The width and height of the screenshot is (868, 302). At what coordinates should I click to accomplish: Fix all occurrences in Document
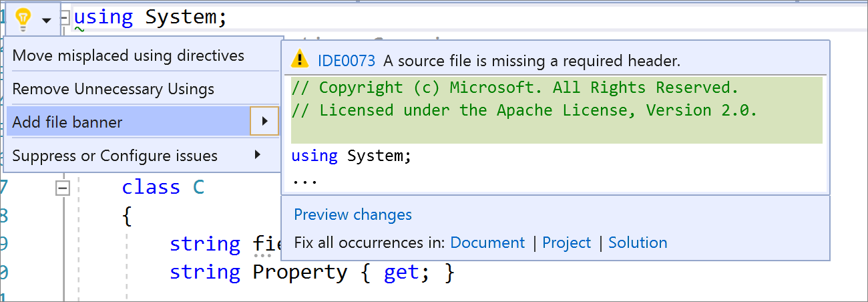point(487,243)
